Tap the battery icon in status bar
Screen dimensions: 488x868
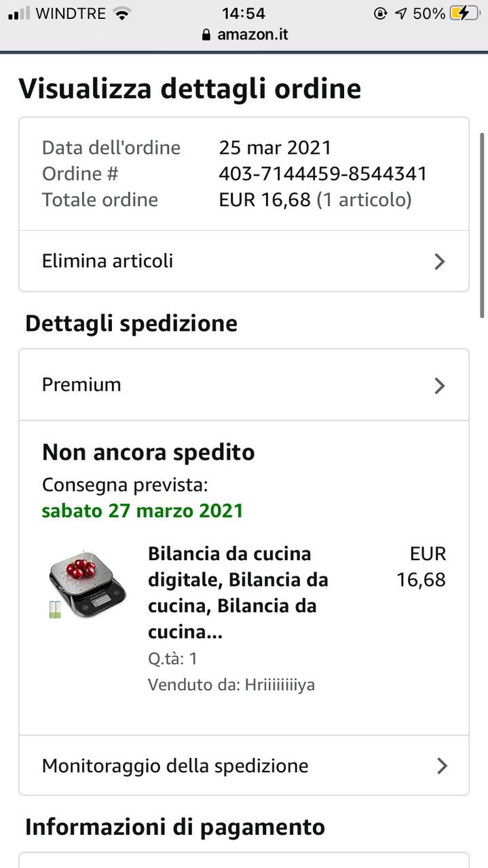464,13
